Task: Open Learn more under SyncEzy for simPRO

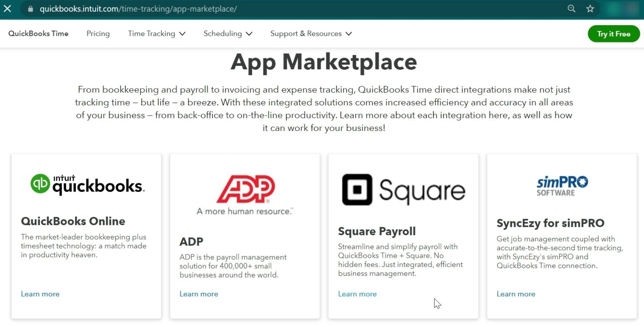Action: [x=516, y=294]
